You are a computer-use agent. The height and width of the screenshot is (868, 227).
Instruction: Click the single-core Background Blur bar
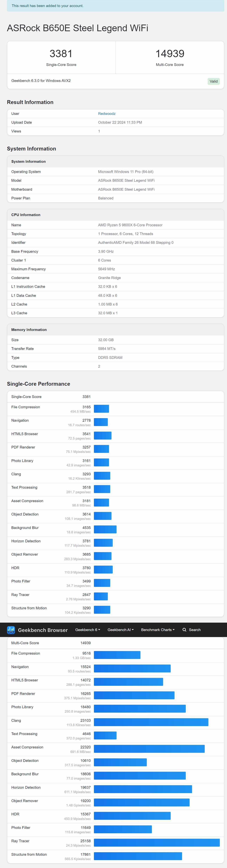click(x=105, y=529)
